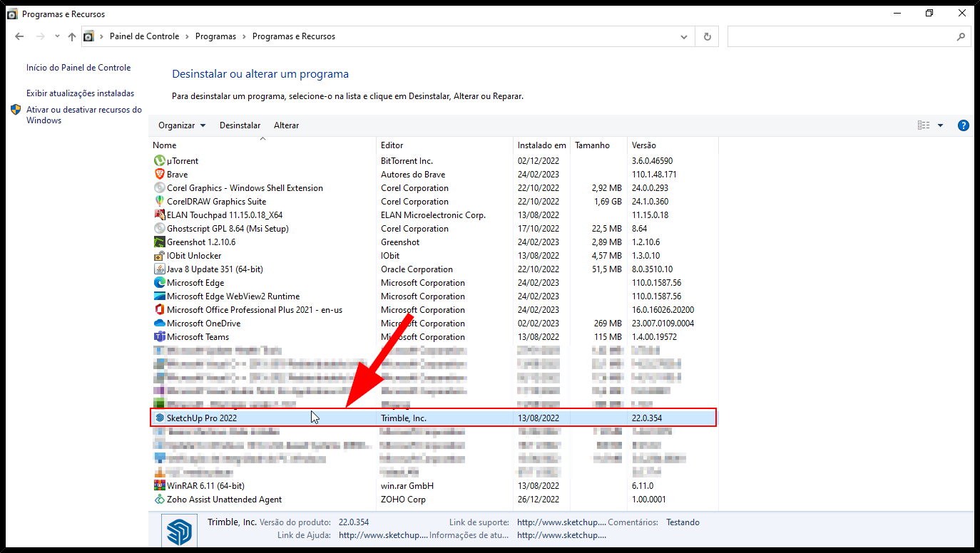Screen dimensions: 980x553
Task: Open Ativar ou desativar recursos do Windows
Action: (84, 115)
